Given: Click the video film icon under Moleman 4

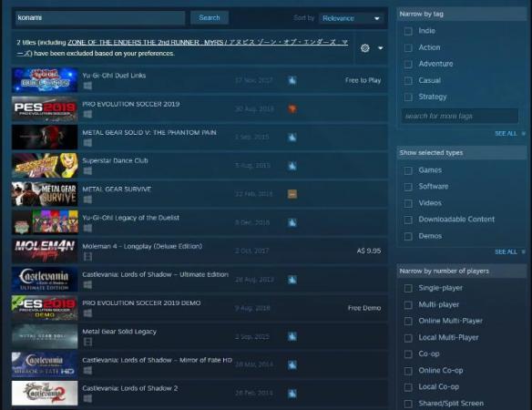Looking at the screenshot, I should pyautogui.click(x=87, y=257).
